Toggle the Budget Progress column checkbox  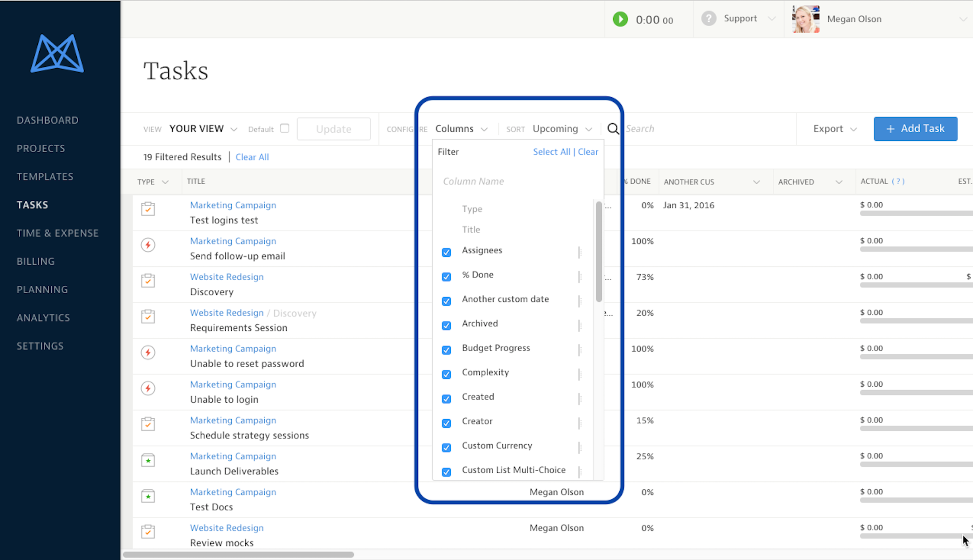(x=446, y=350)
